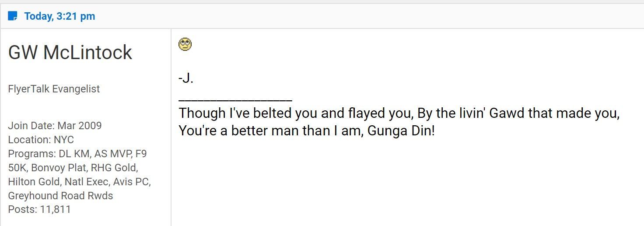Click the Greyhound Road Rwds text

click(60, 195)
